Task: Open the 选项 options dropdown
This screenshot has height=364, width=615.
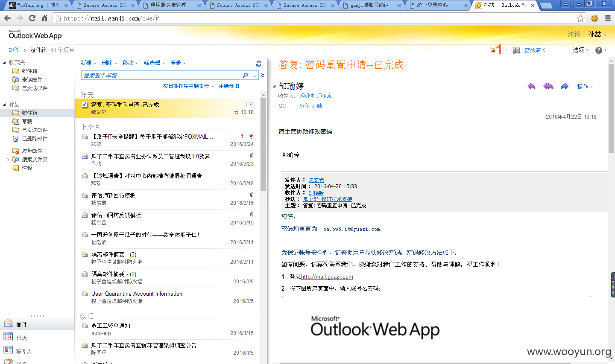Action: (x=581, y=50)
